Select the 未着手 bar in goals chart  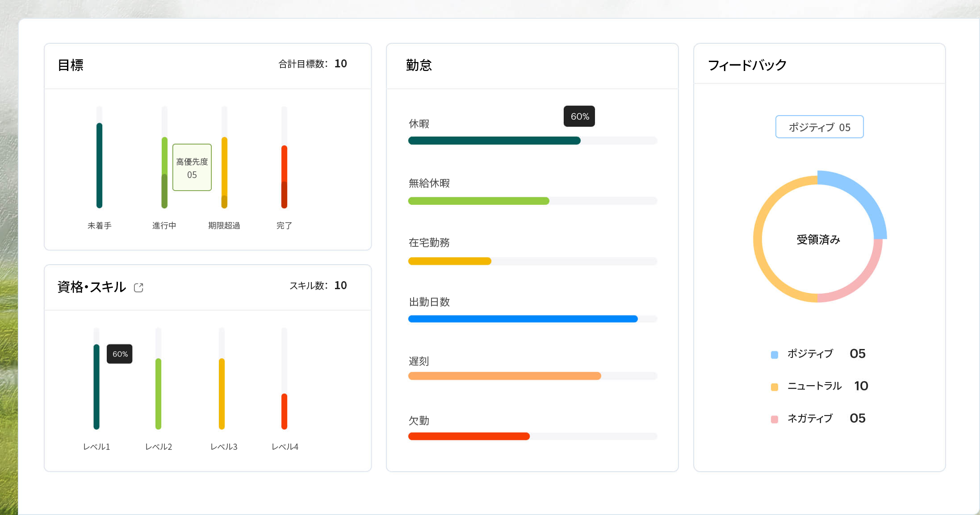(99, 165)
